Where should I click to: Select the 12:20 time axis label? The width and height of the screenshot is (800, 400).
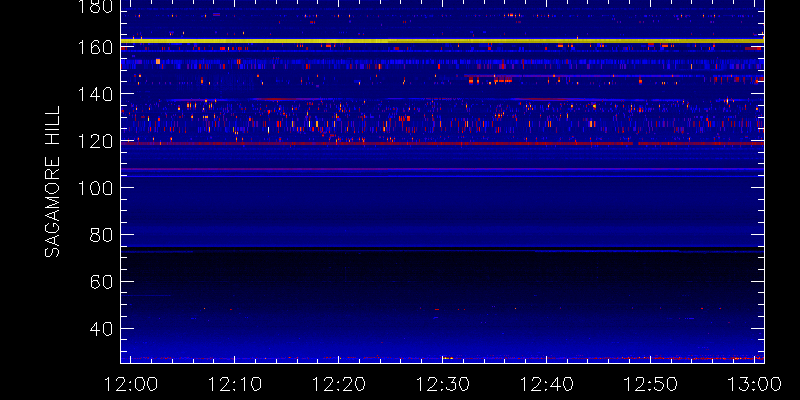point(339,384)
